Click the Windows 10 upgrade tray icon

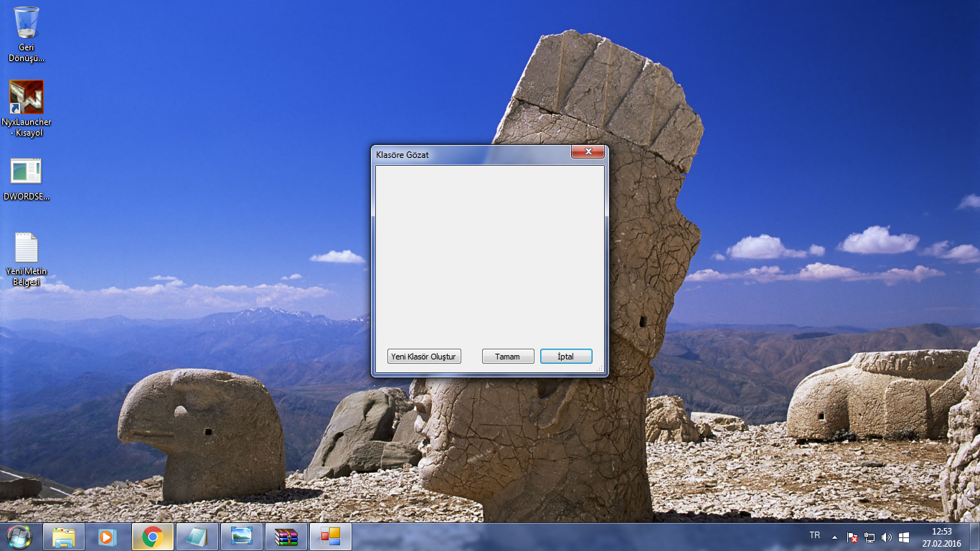pos(904,537)
